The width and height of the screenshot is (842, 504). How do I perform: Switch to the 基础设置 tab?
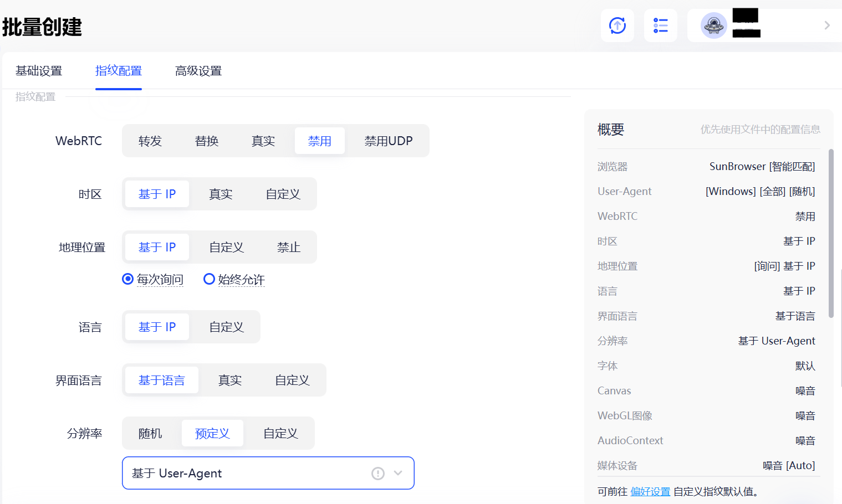pos(39,71)
